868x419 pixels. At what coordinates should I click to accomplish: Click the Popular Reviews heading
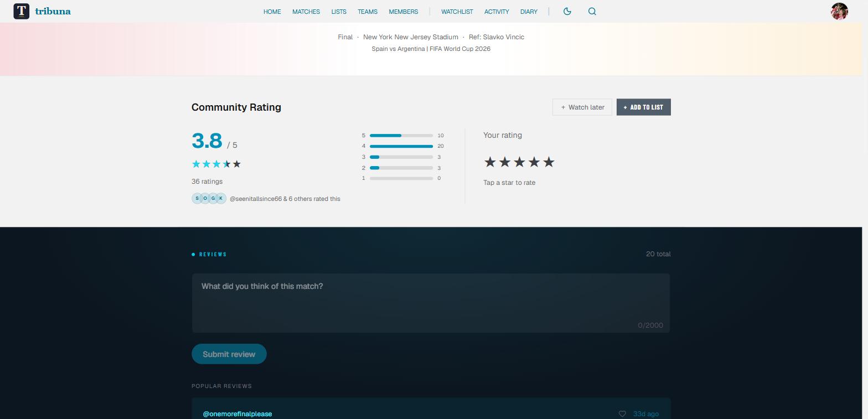point(221,386)
